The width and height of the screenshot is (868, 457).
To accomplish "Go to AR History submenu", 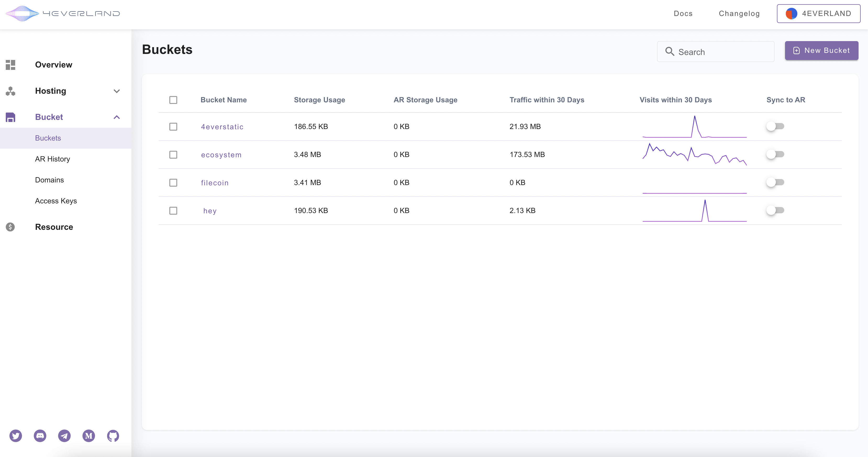I will pos(53,159).
